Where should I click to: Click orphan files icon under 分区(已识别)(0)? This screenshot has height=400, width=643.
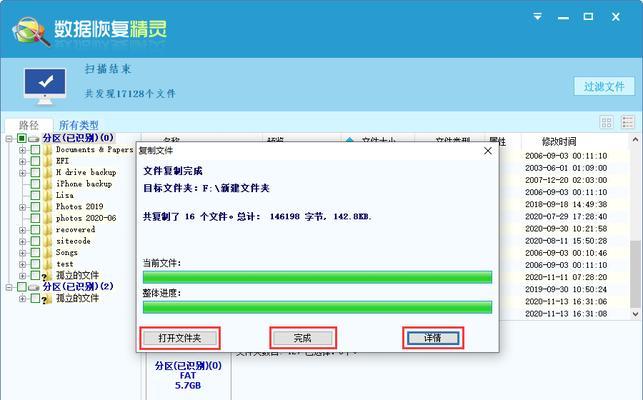pyautogui.click(x=47, y=276)
